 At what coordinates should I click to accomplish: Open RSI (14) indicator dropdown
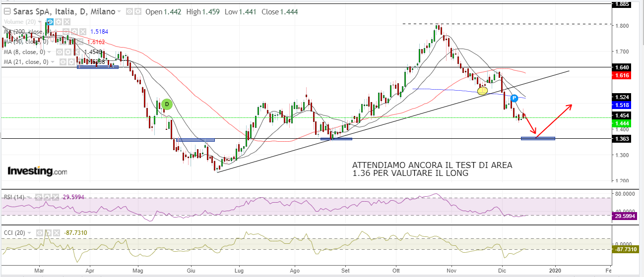pos(28,197)
